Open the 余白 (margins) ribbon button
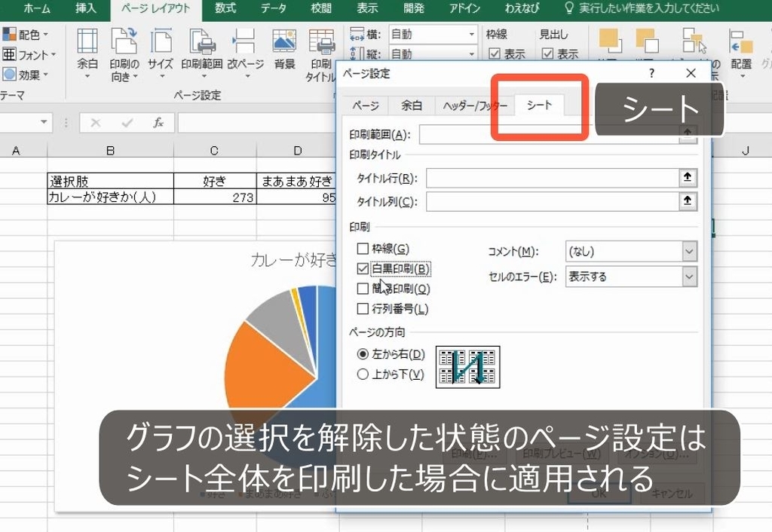 pyautogui.click(x=87, y=54)
